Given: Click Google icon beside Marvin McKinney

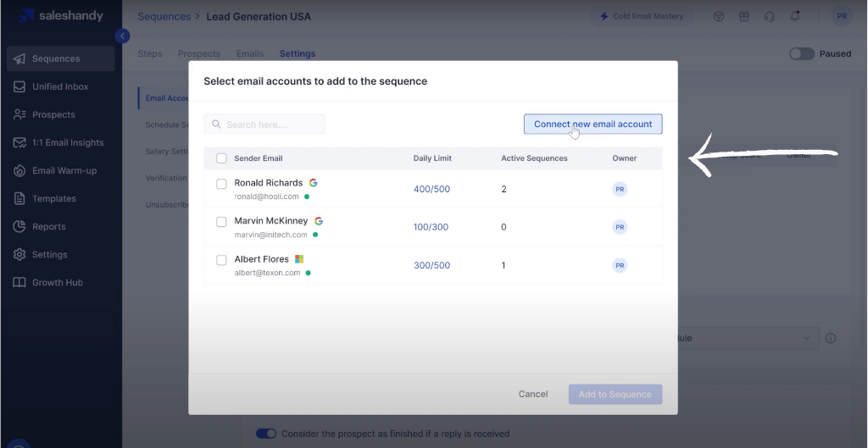Looking at the screenshot, I should click(319, 221).
